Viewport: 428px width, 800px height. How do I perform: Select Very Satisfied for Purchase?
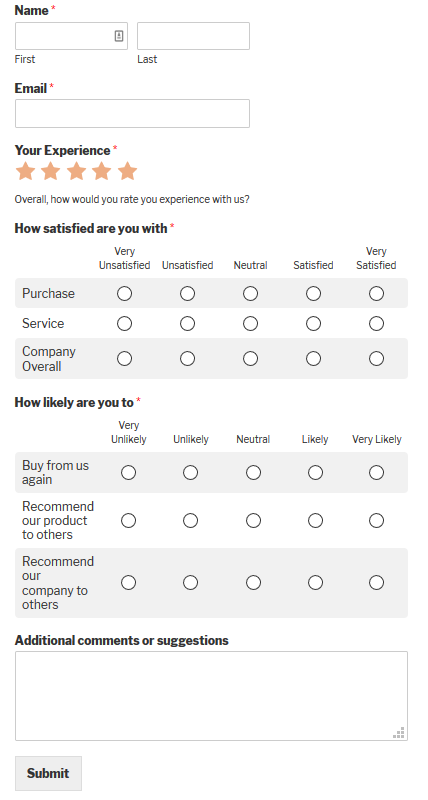(376, 293)
